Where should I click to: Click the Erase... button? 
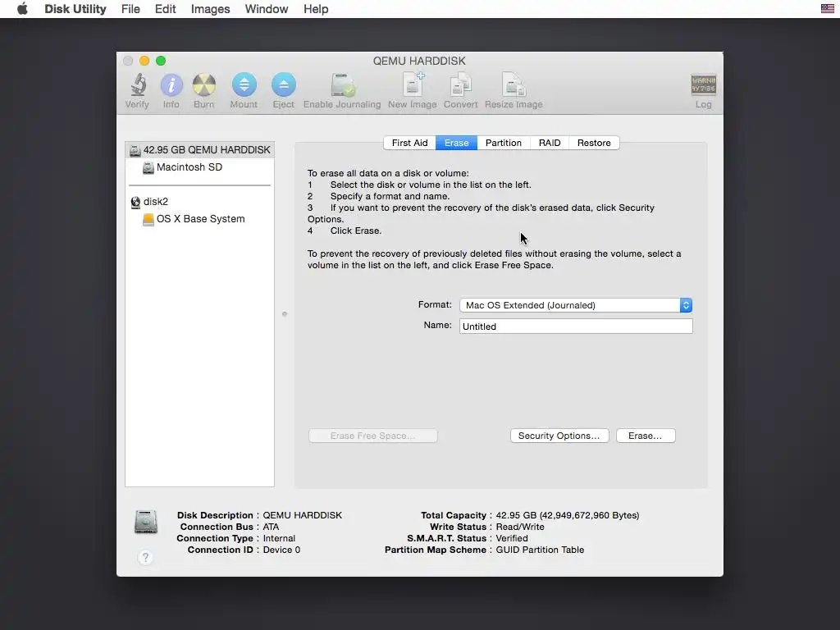(x=646, y=436)
